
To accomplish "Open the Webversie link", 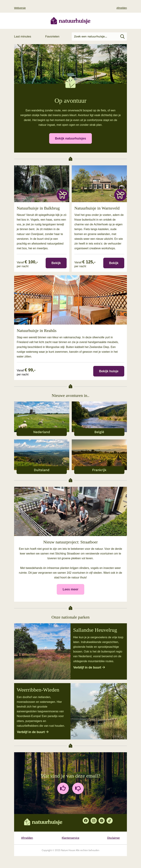I will coord(20,8).
